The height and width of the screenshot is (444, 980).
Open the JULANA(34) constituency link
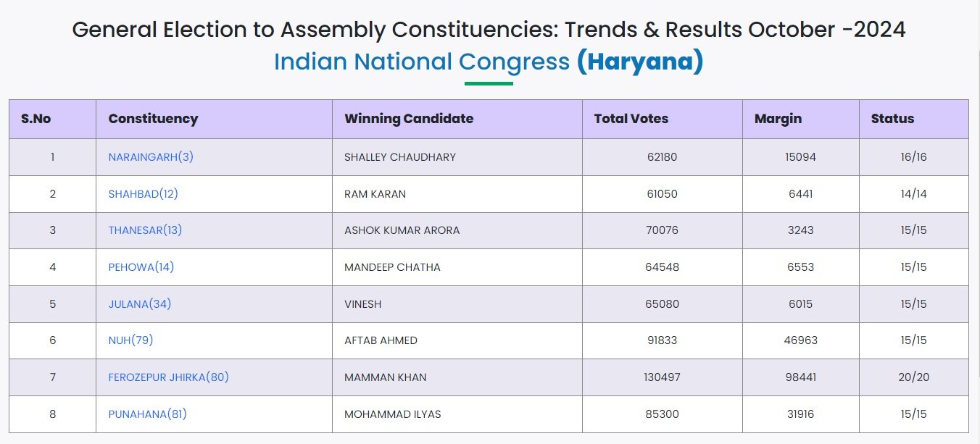[140, 303]
